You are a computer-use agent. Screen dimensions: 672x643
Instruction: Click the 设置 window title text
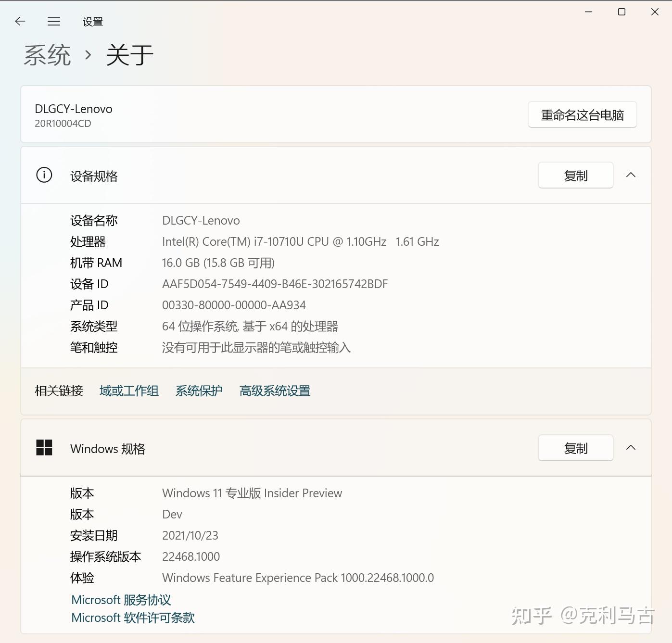tap(93, 22)
